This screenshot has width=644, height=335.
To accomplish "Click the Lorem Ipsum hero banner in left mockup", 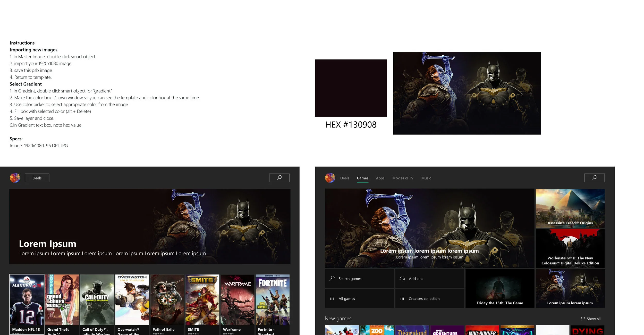I will 150,226.
